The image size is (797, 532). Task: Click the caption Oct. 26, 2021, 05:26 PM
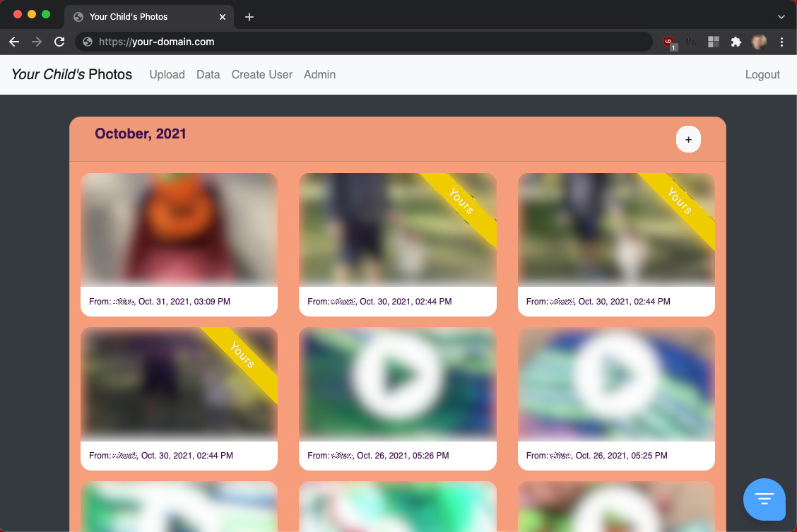(x=403, y=455)
